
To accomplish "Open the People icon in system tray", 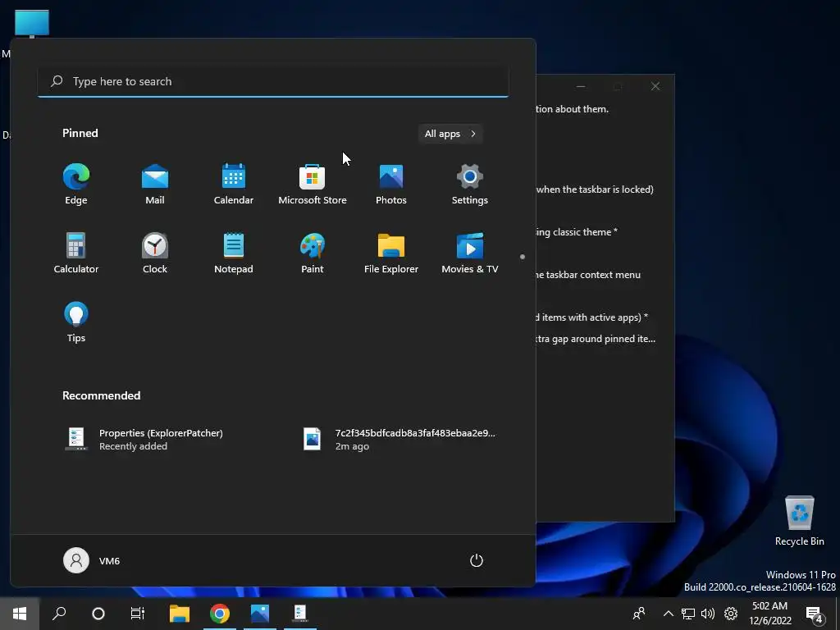I will click(638, 614).
